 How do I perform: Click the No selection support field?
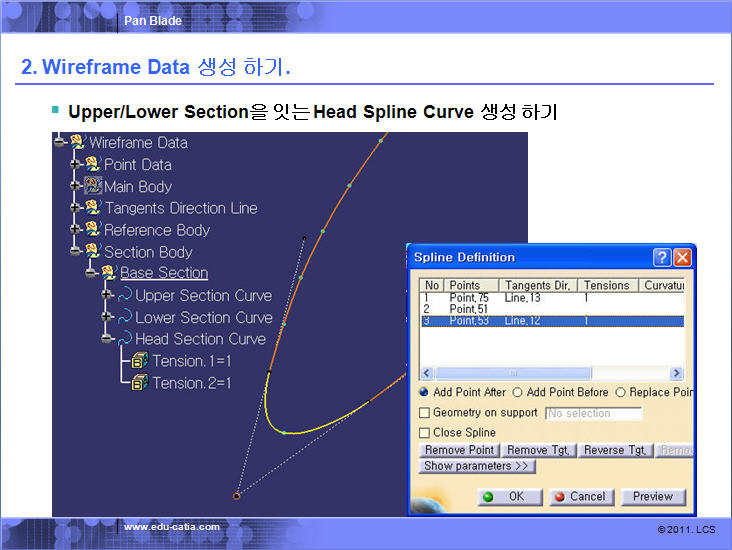click(593, 413)
